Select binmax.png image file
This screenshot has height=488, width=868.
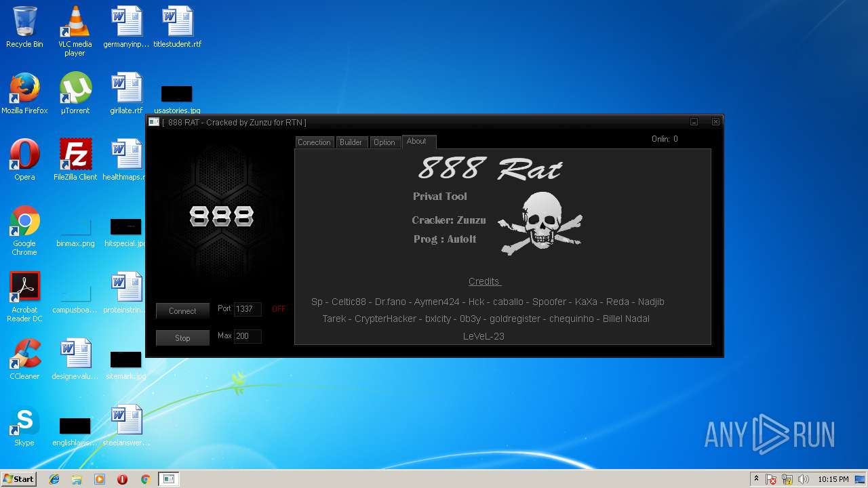pos(75,232)
